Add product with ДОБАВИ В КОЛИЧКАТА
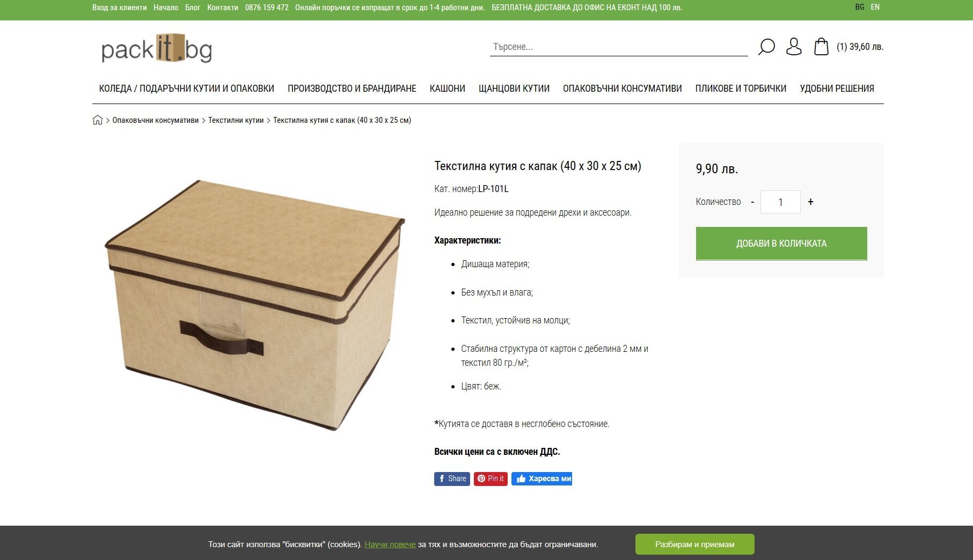Image resolution: width=973 pixels, height=560 pixels. coord(781,244)
